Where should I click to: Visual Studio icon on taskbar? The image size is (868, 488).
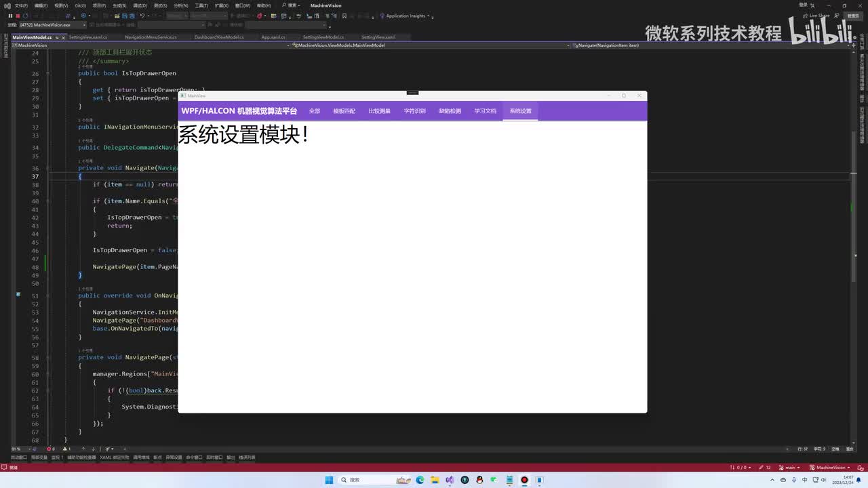coord(450,480)
